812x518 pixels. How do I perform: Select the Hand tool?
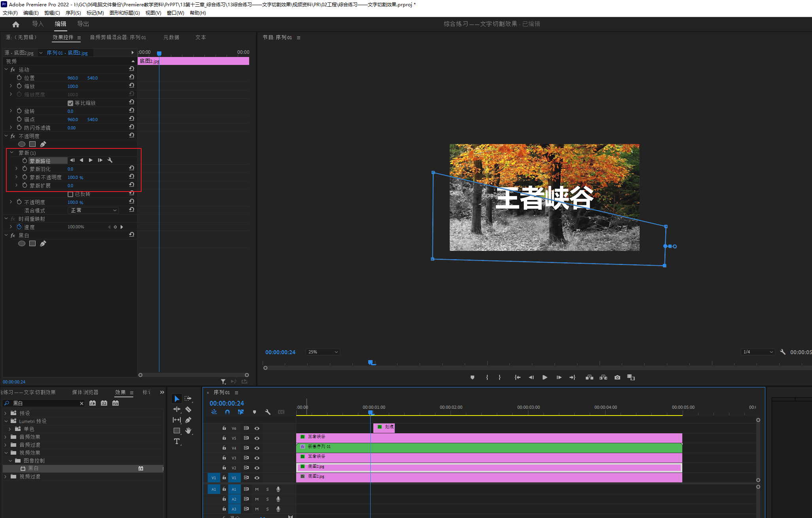(188, 431)
